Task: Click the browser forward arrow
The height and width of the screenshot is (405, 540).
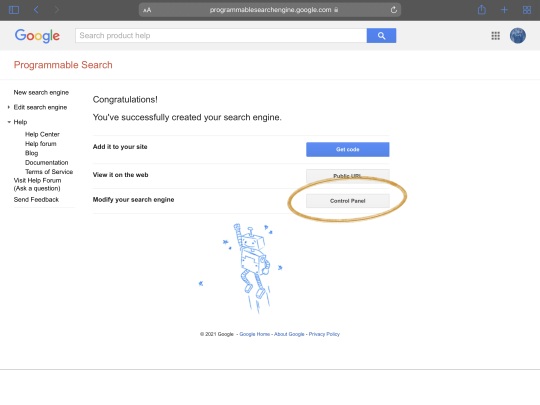Action: click(x=57, y=10)
